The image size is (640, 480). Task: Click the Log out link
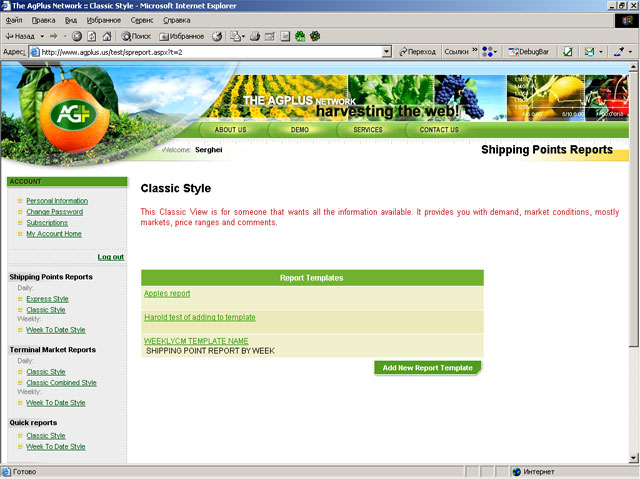click(x=111, y=257)
